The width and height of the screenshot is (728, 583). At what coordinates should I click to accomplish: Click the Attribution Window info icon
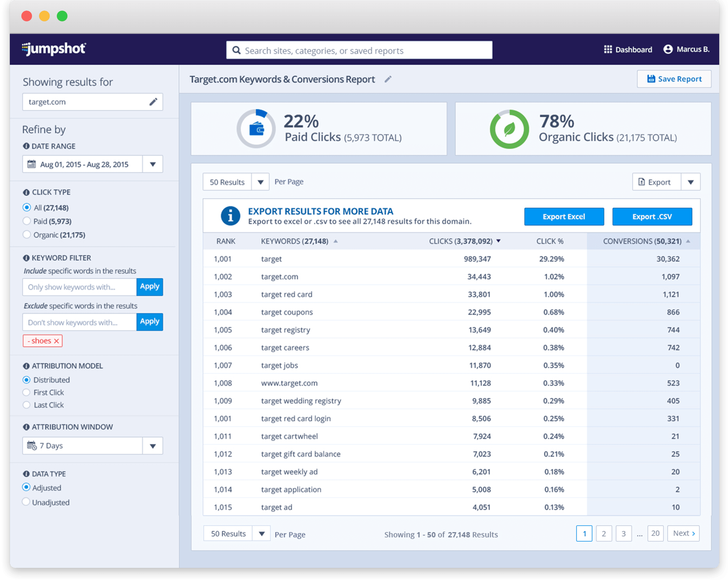[x=26, y=427]
